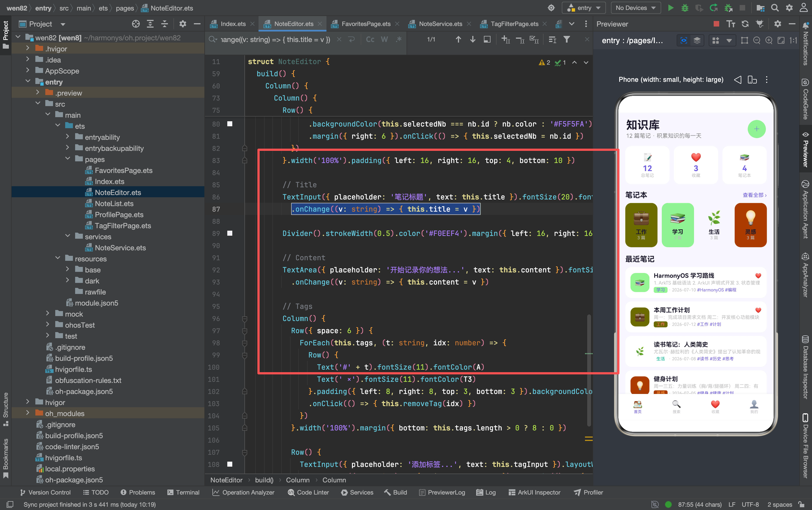Collapse the services folder
This screenshot has width=812, height=510.
(x=67, y=236)
